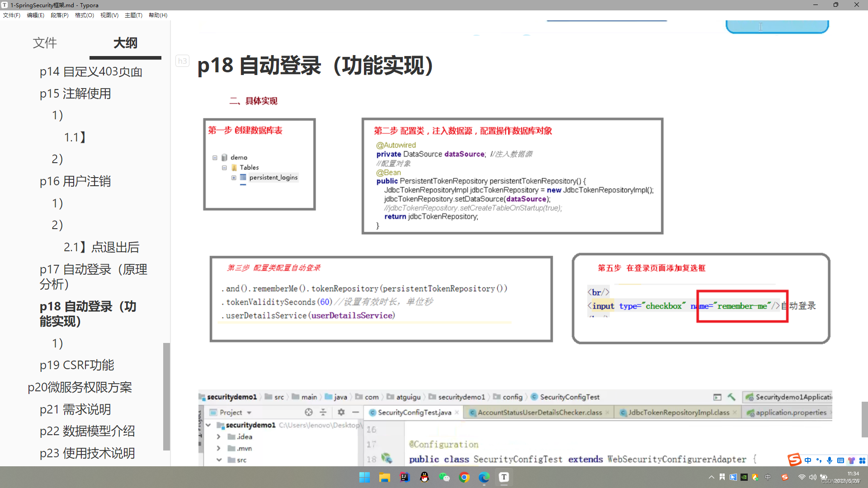
Task: Switch to the 文件 sidebar tab
Action: click(x=45, y=43)
